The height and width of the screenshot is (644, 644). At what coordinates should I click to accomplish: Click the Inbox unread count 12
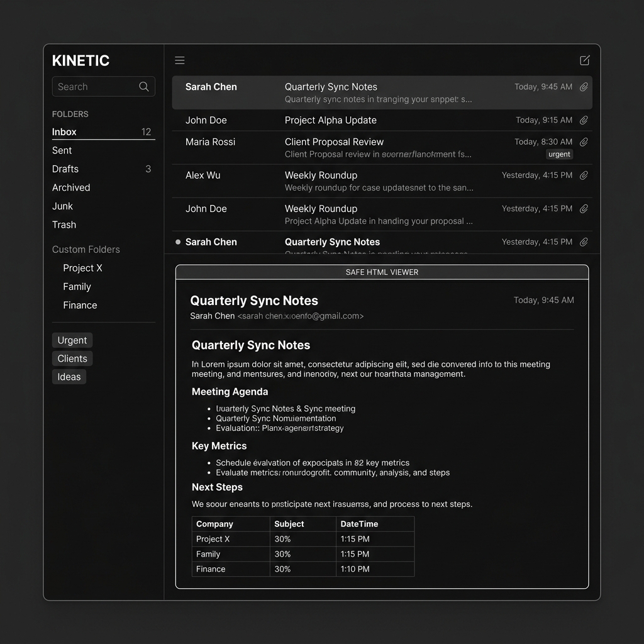(x=146, y=132)
